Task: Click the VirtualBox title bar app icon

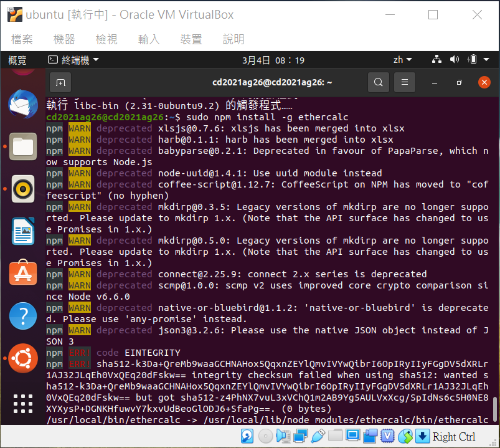Action: pos(15,14)
